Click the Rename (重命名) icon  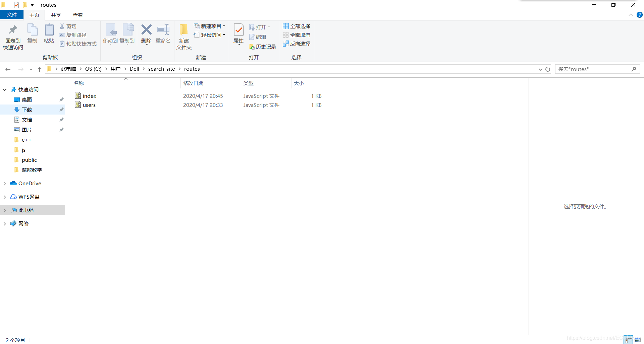[163, 29]
